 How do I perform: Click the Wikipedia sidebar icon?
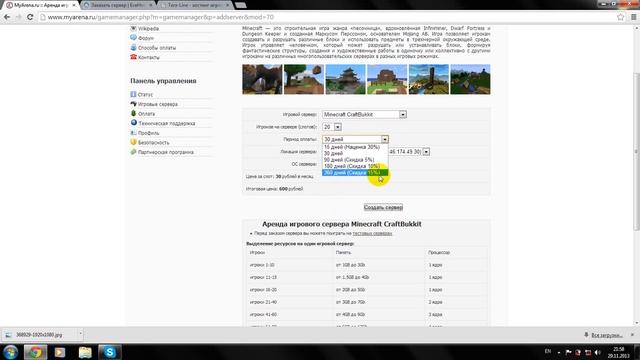(133, 29)
